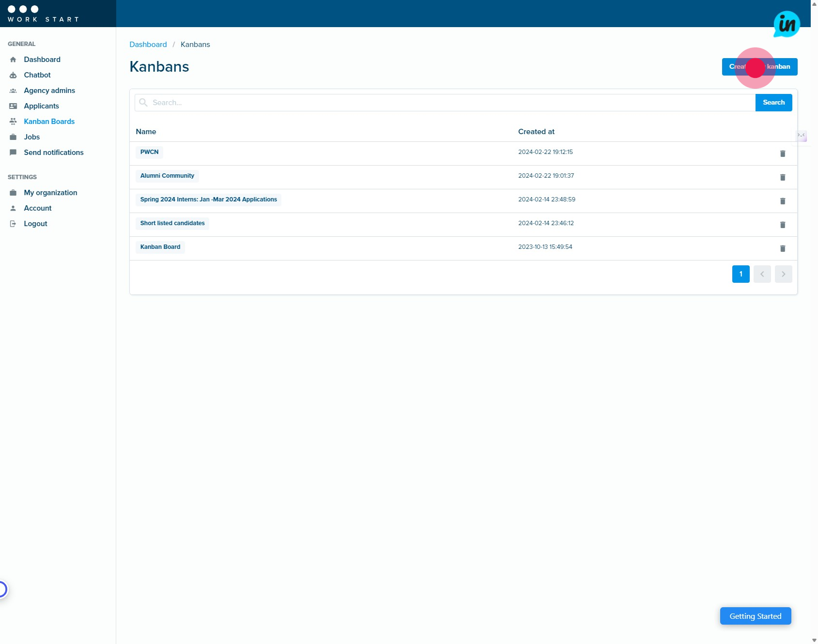
Task: Open the Alumni Community kanban
Action: tap(167, 176)
